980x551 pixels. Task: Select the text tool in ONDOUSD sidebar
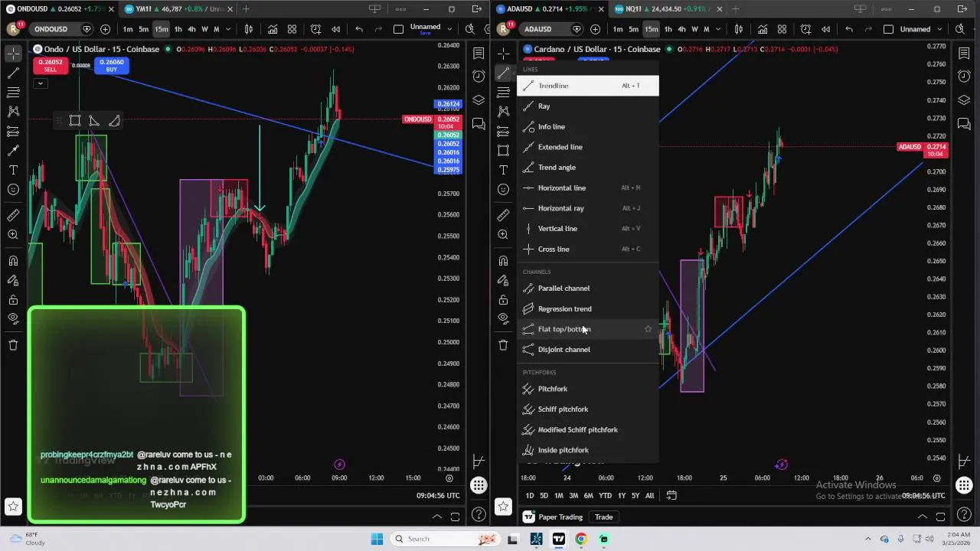[x=13, y=170]
